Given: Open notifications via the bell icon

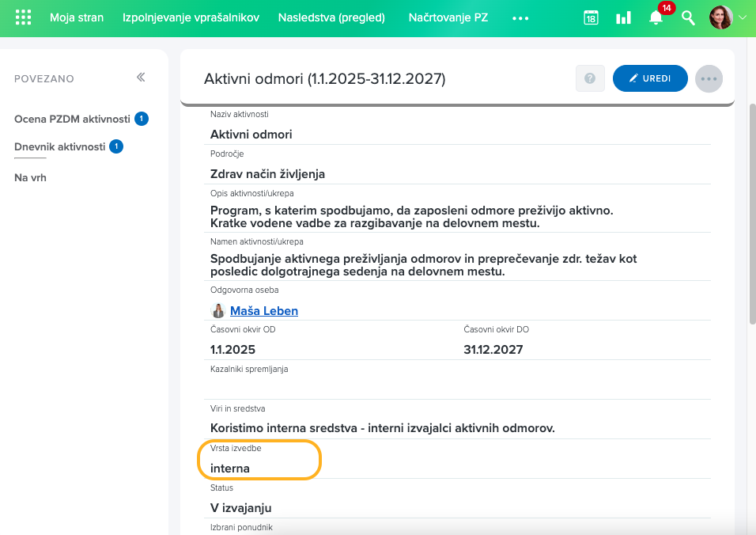Looking at the screenshot, I should (x=656, y=19).
